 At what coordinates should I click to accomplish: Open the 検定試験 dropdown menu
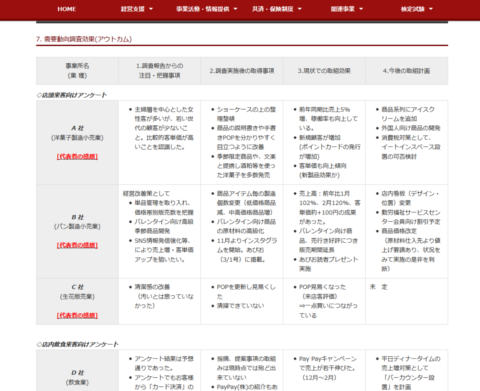tap(417, 9)
